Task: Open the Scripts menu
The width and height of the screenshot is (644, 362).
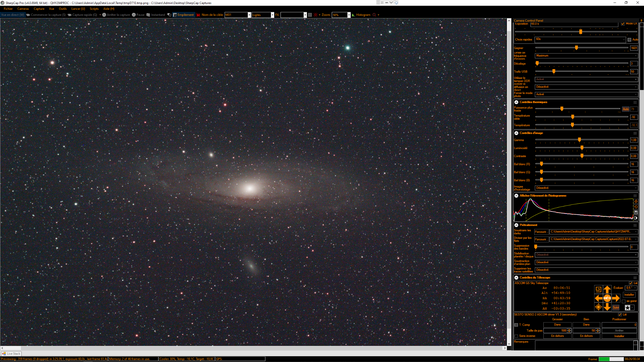Action: [94, 9]
